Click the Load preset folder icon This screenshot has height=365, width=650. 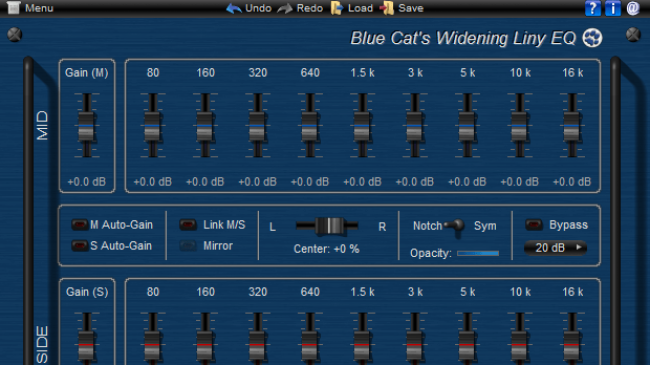tap(337, 8)
